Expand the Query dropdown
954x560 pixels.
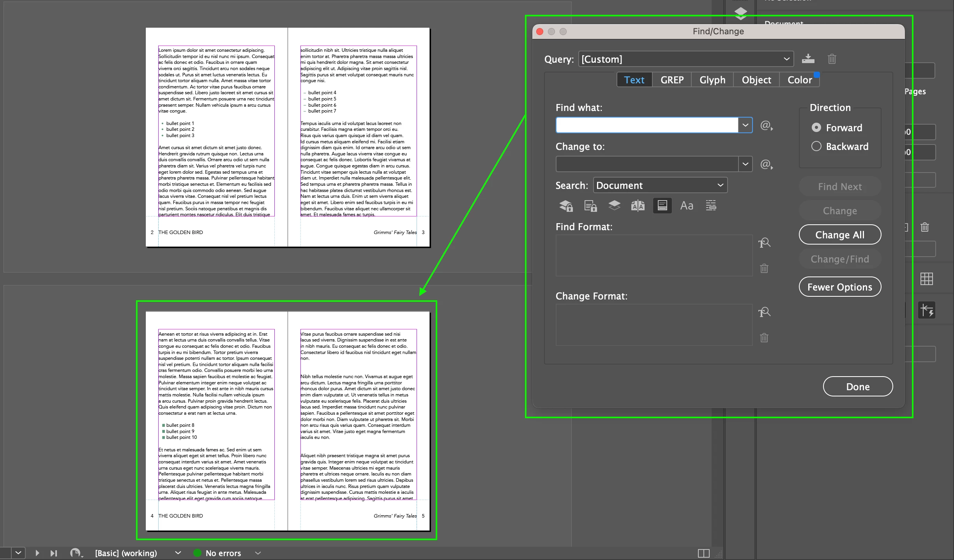(786, 59)
